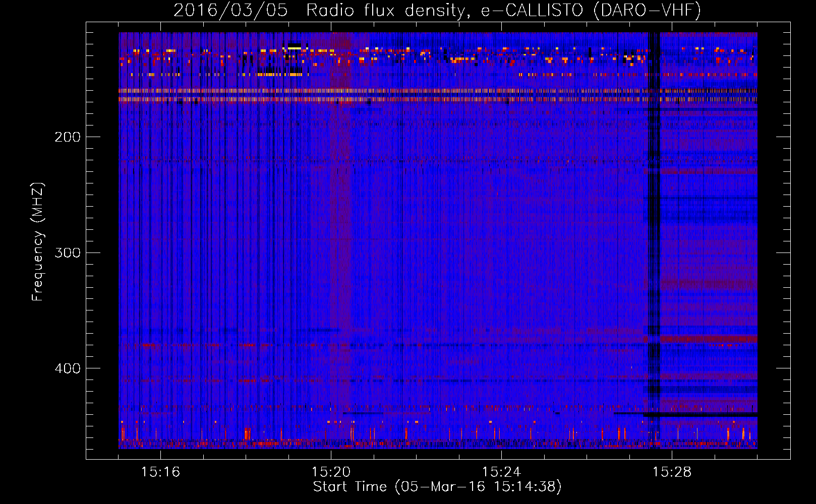Click the 15:20 time tick label
This screenshot has height=504, width=816.
[331, 472]
